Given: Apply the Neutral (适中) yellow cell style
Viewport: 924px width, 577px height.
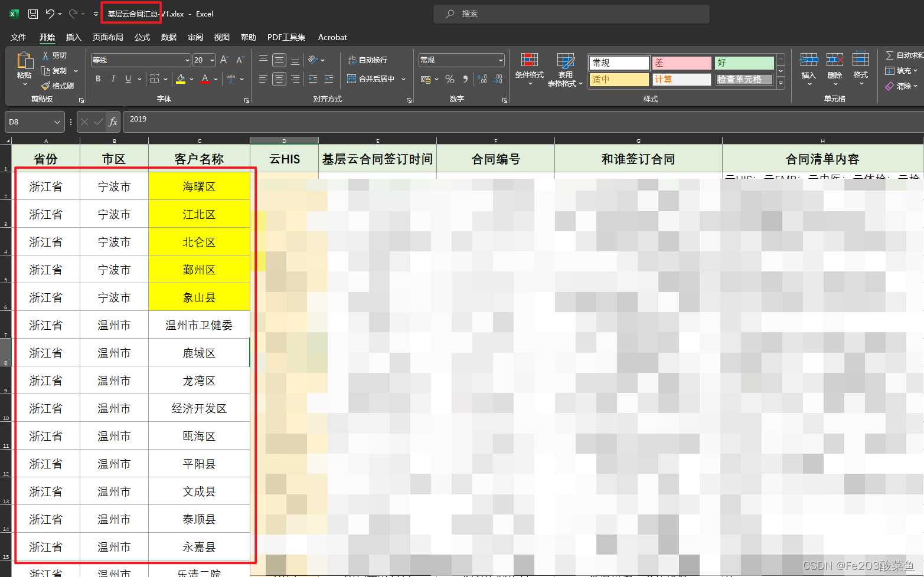Looking at the screenshot, I should click(x=619, y=79).
